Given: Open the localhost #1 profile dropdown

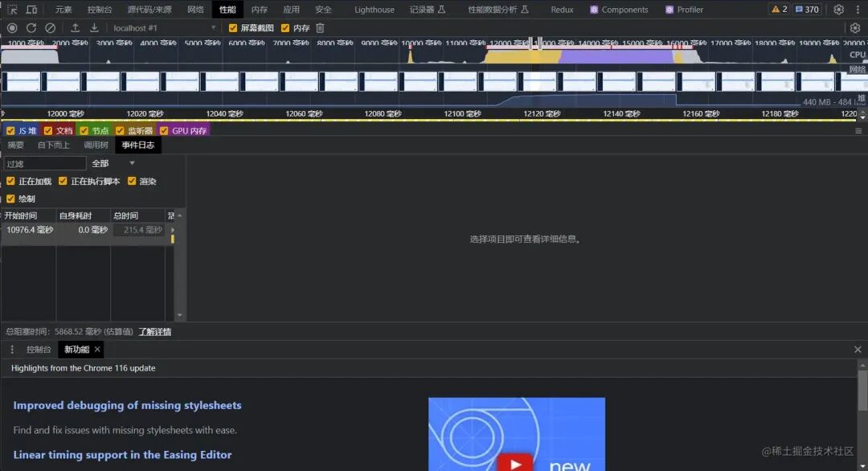Looking at the screenshot, I should [x=164, y=27].
